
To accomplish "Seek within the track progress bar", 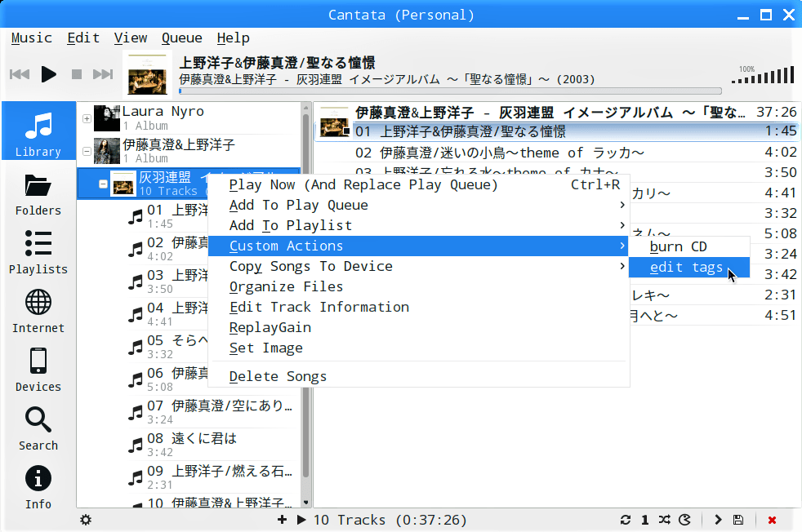I will [x=450, y=91].
